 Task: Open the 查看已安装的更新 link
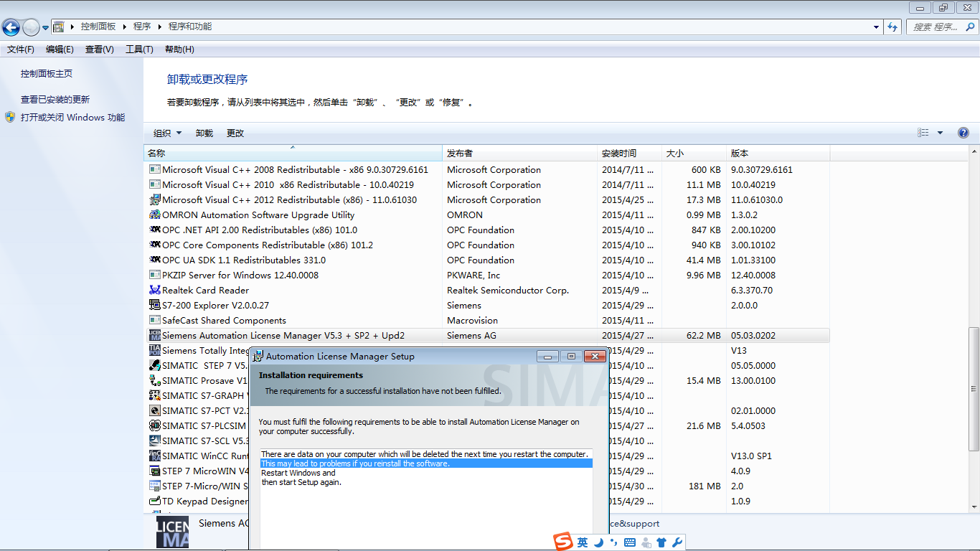point(55,100)
